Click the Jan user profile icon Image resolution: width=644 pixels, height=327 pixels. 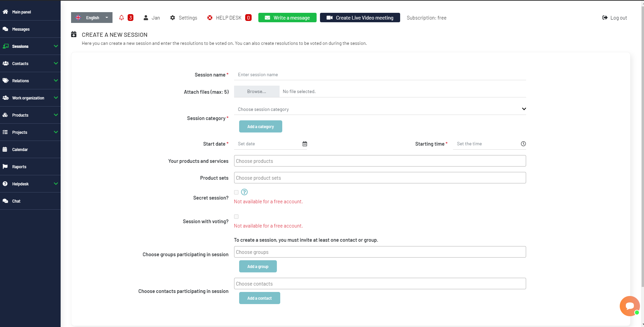point(146,18)
